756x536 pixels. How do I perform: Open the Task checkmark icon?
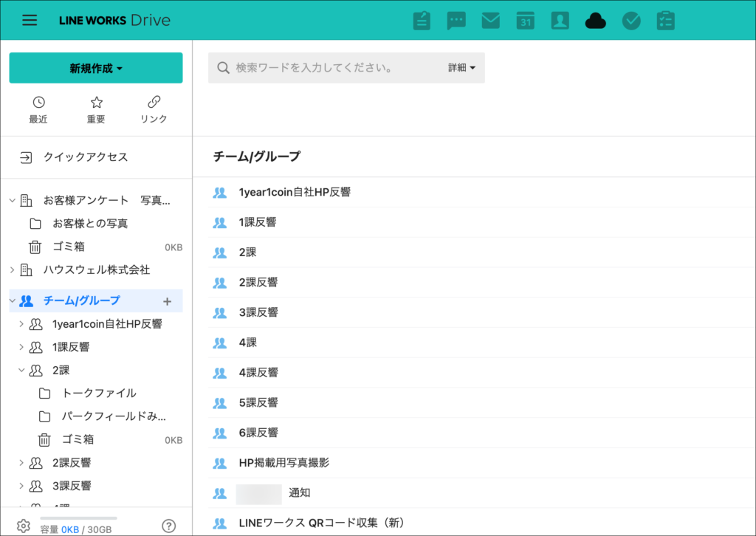631,21
